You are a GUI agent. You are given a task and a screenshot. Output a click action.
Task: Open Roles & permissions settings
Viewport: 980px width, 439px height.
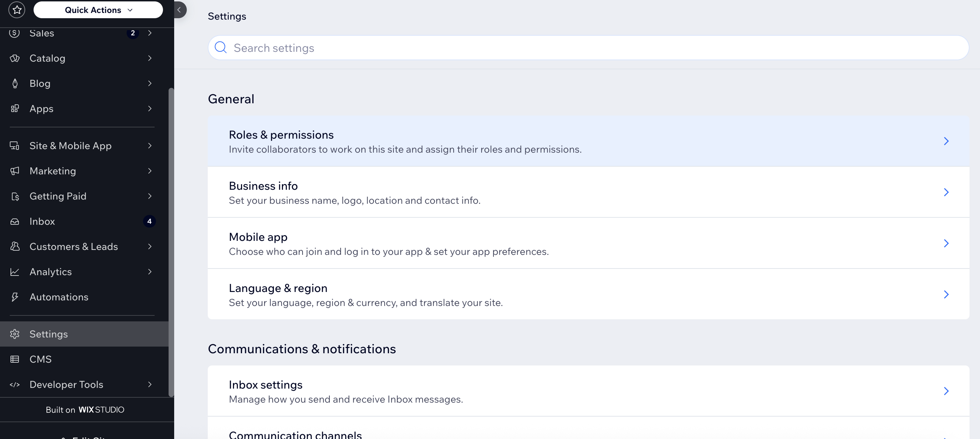(x=588, y=141)
